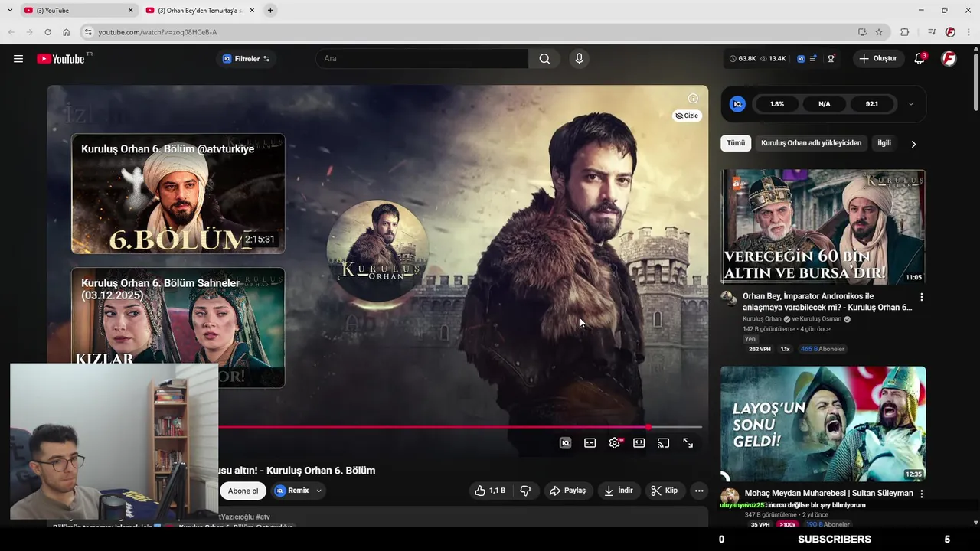Open player settings gear

615,443
